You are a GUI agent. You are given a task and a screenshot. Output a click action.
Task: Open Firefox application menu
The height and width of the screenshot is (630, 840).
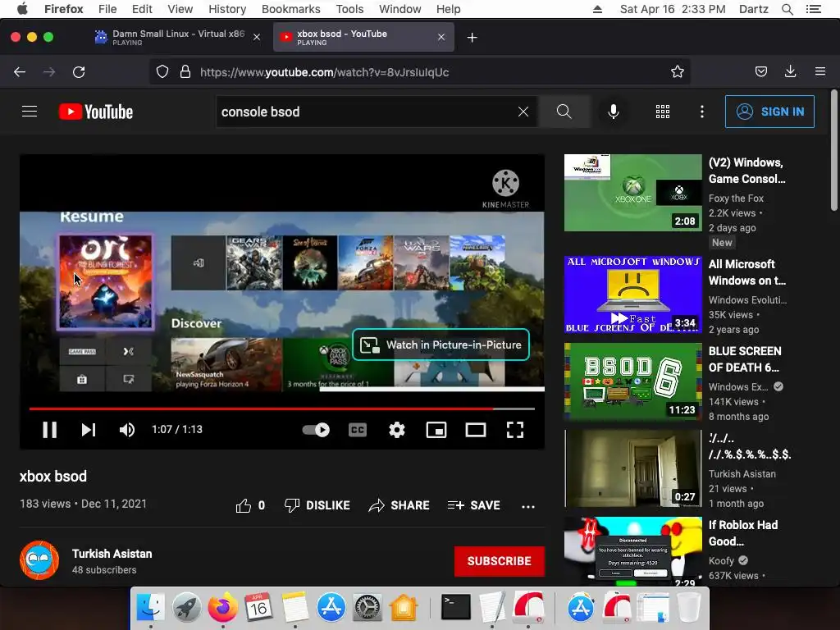click(x=820, y=72)
